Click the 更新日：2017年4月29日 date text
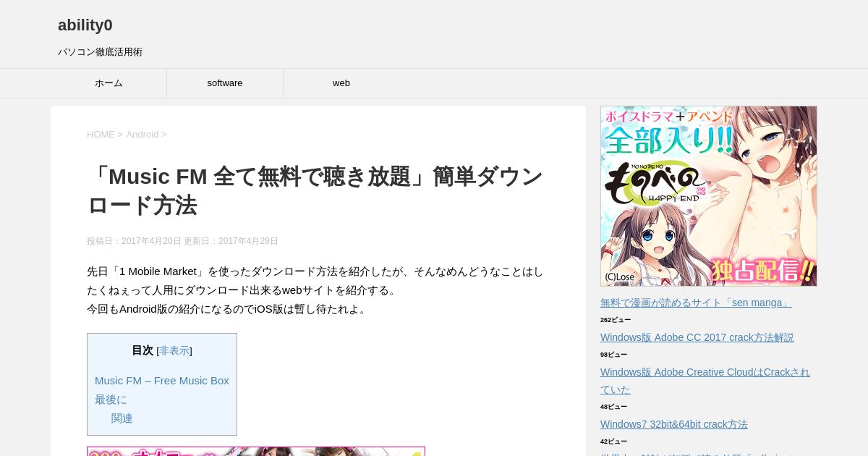Viewport: 868px width, 456px height. (x=231, y=241)
